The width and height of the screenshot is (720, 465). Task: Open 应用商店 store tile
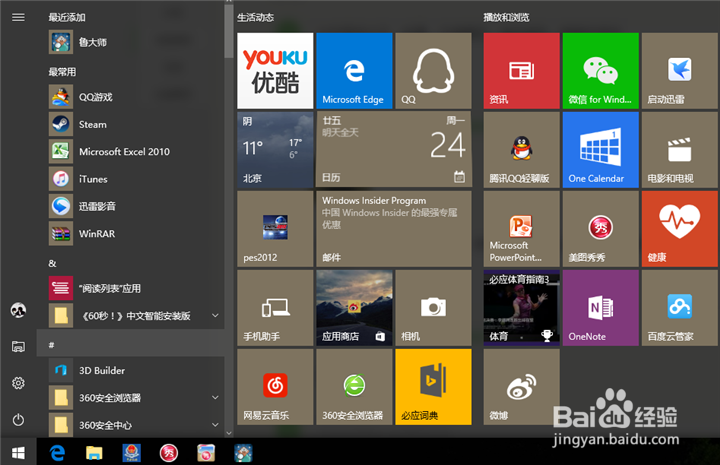[354, 308]
